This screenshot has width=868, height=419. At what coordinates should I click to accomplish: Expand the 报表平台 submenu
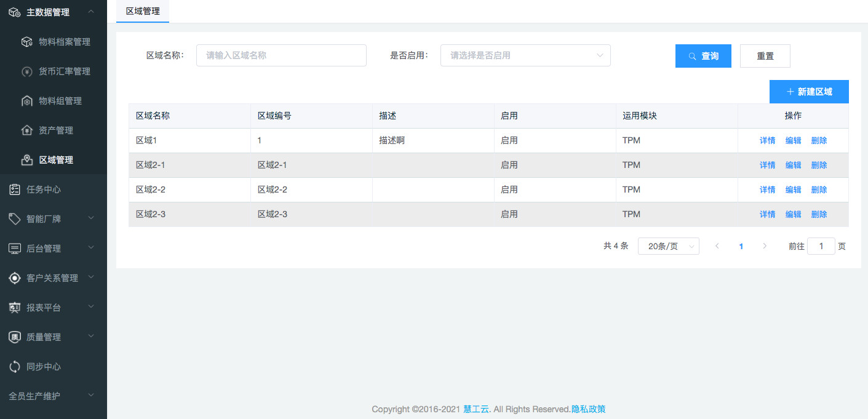point(91,306)
